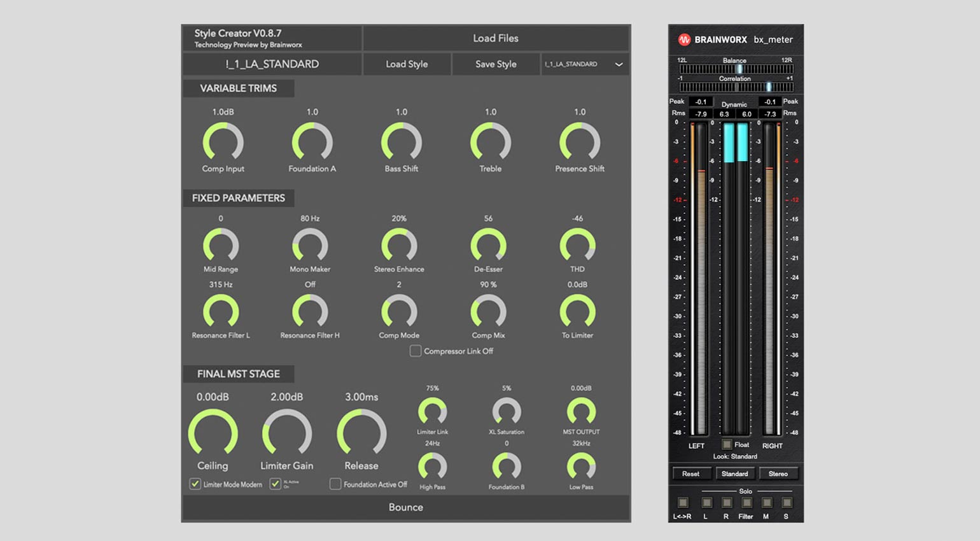The image size is (980, 541).
Task: Click the Foundation A knob
Action: click(312, 141)
